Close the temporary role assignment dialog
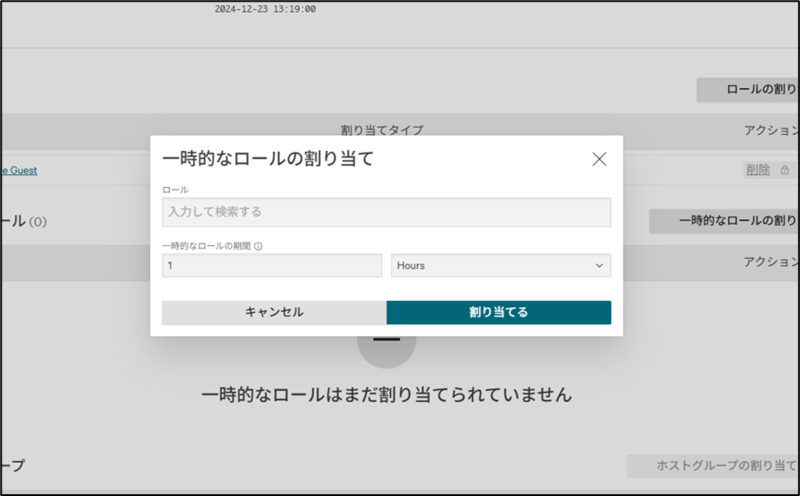 (599, 159)
